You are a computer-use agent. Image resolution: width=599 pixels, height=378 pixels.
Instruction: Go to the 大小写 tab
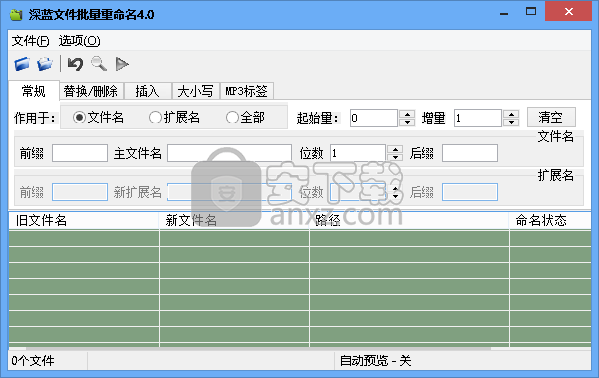click(195, 91)
